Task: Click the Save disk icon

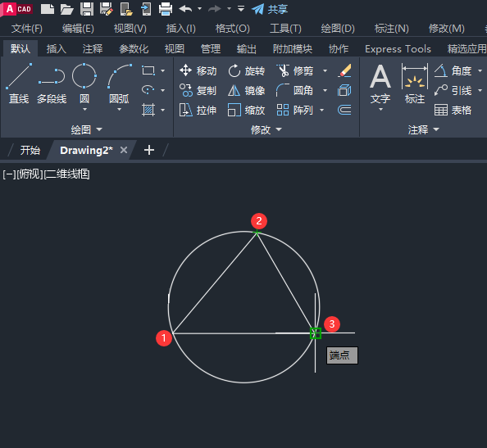Action: click(x=87, y=9)
